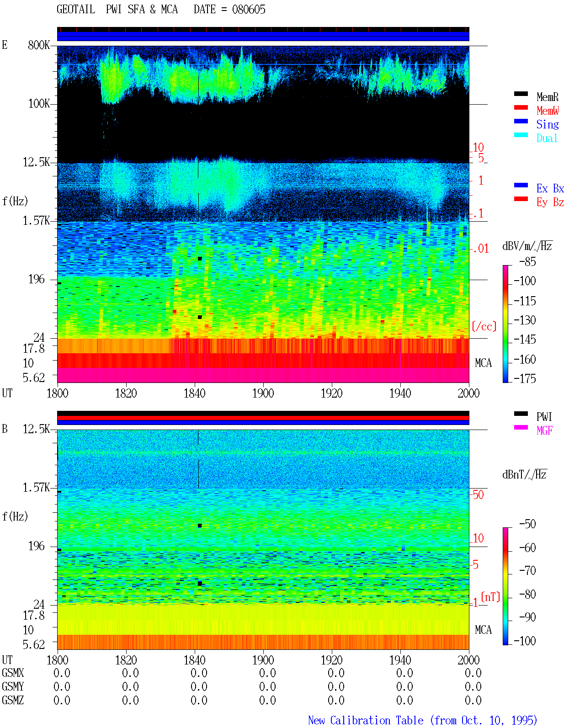Click the '1900' time tick below the B panel
This screenshot has height=728, width=585.
(263, 660)
